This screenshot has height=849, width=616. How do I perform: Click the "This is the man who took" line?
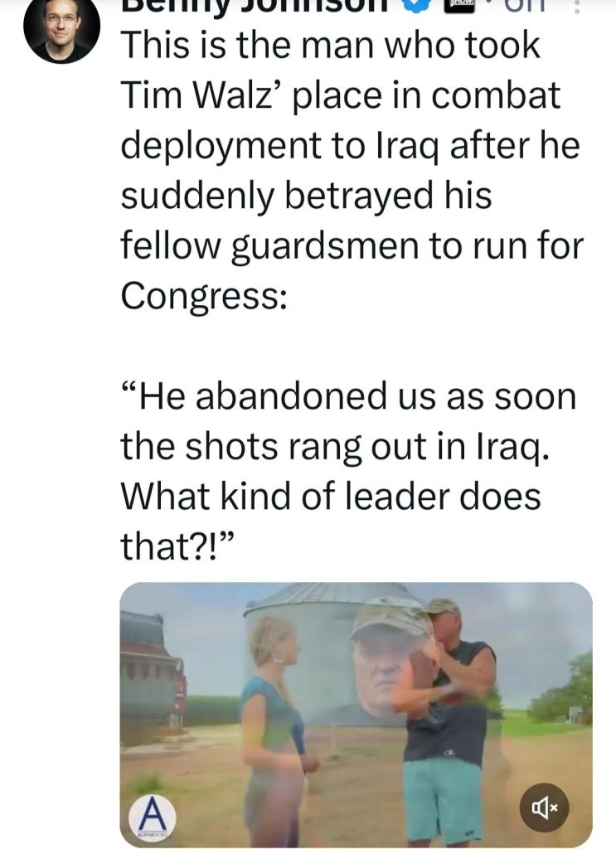pyautogui.click(x=330, y=46)
